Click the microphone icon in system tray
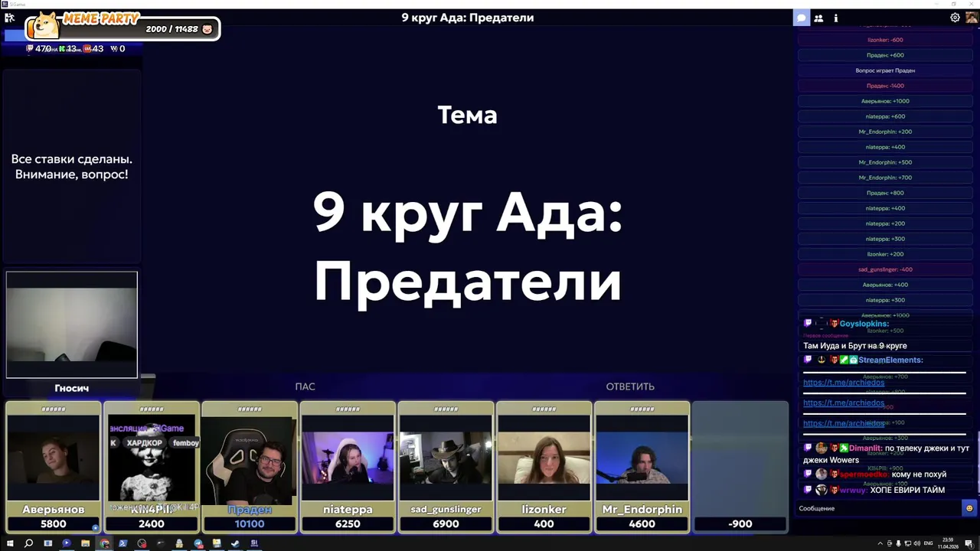Image resolution: width=980 pixels, height=551 pixels. pyautogui.click(x=898, y=543)
